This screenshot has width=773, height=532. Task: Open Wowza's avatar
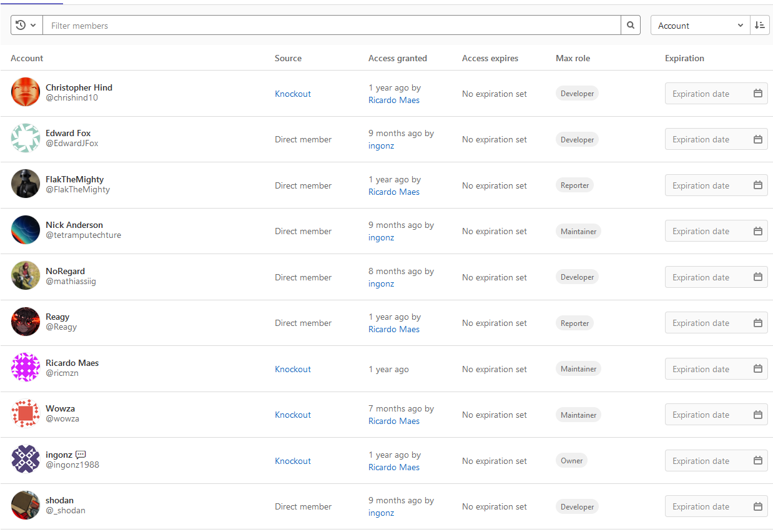[26, 413]
